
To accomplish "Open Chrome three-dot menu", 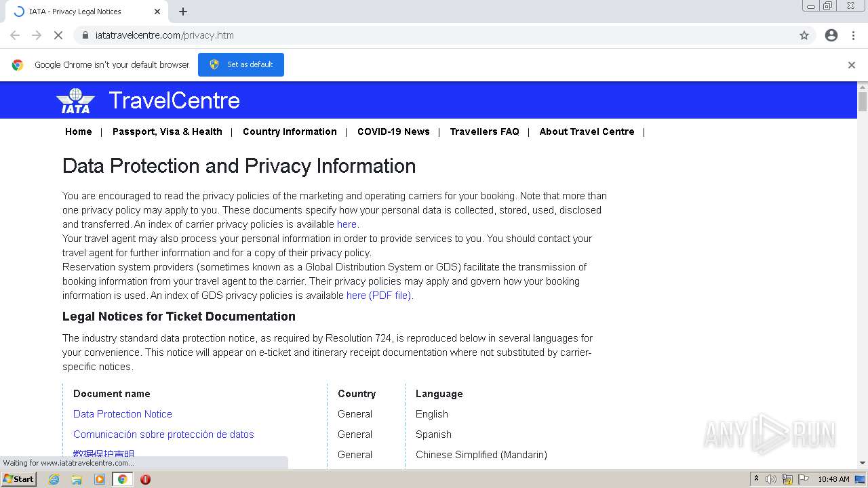I will click(853, 35).
